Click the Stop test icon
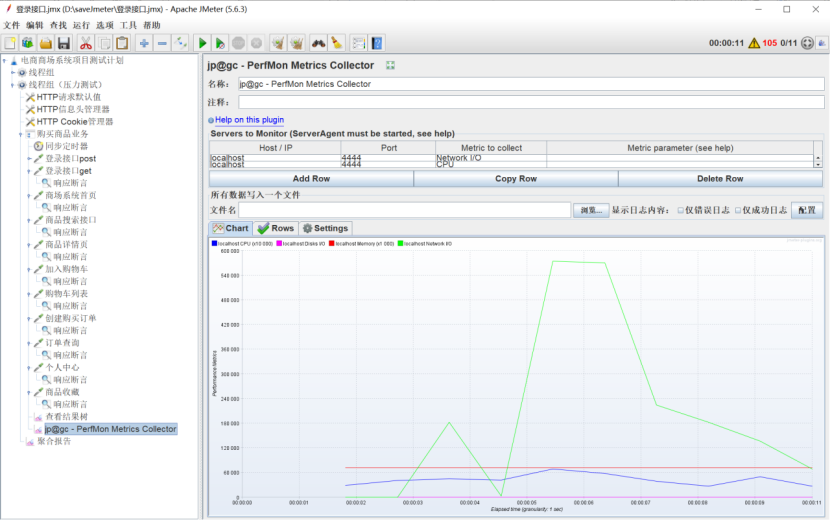Viewport: 830px width, 520px height. click(x=238, y=43)
